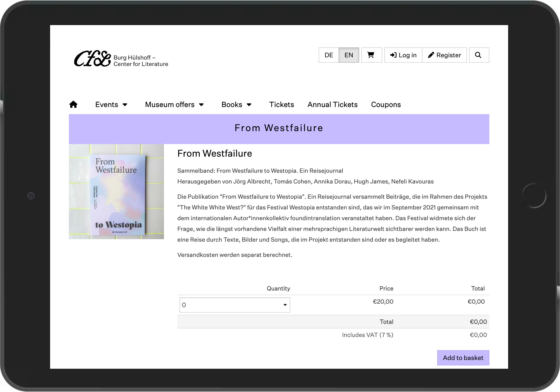
Task: Click the Register button
Action: pyautogui.click(x=444, y=55)
